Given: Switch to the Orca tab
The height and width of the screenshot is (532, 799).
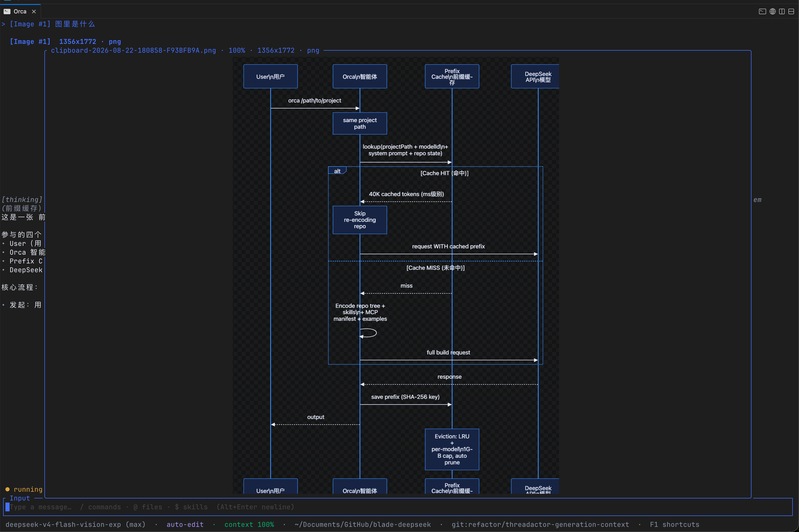Looking at the screenshot, I should point(20,12).
